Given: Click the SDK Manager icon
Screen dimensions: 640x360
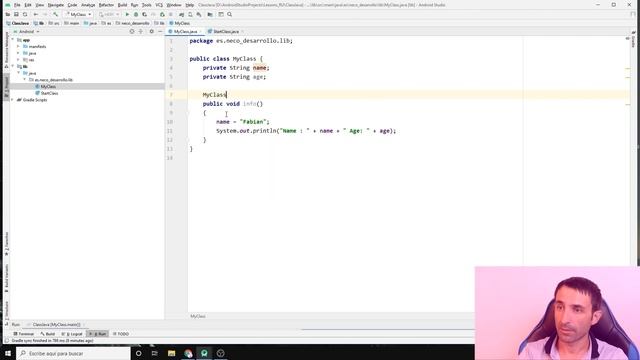Looking at the screenshot, I should tap(199, 14).
